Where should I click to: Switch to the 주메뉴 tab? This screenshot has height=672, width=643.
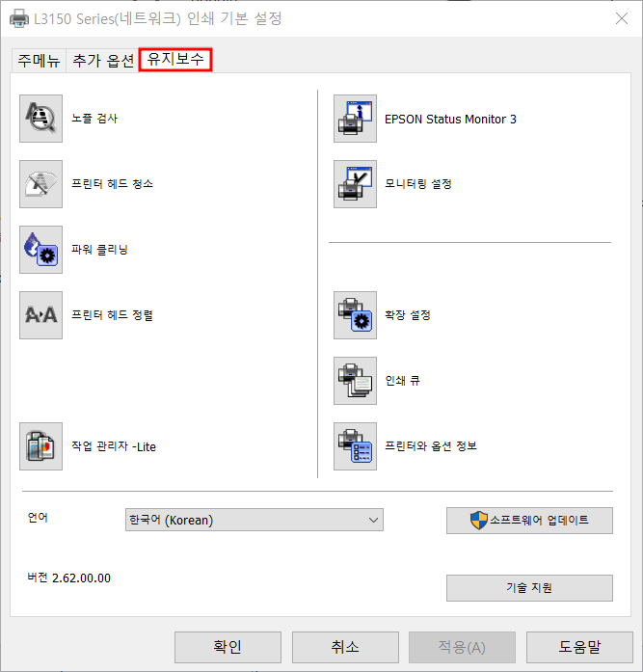coord(39,61)
